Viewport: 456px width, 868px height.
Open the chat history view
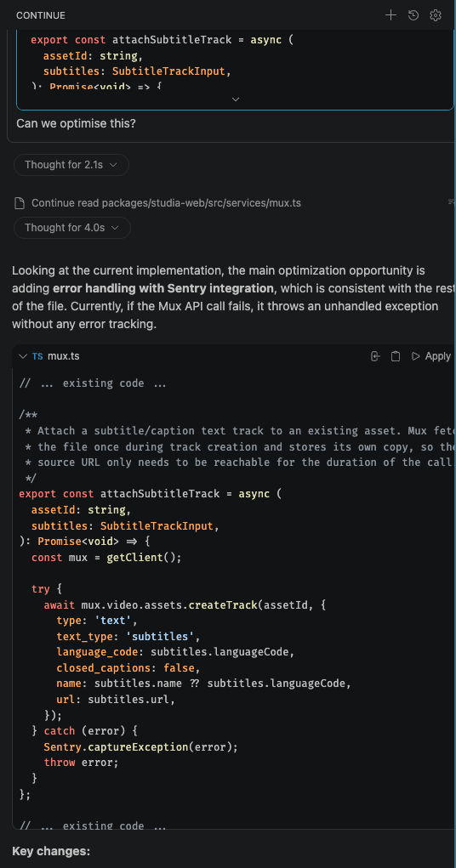[x=413, y=15]
